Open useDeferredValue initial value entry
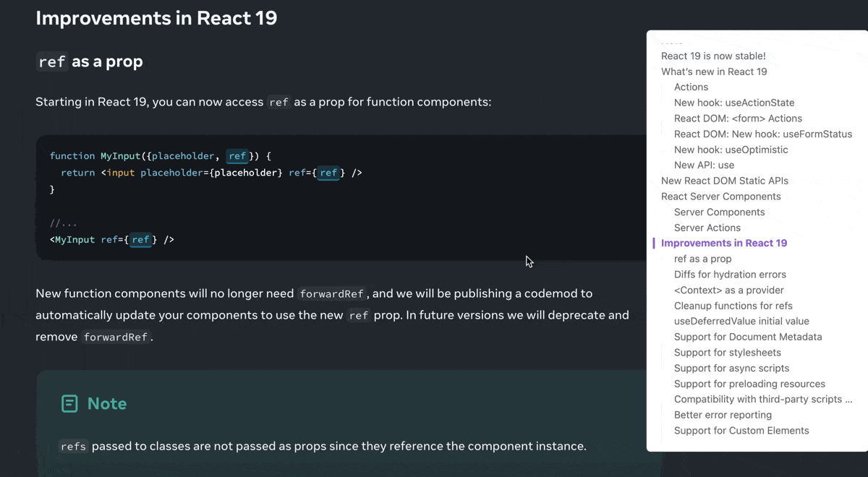This screenshot has width=868, height=477. pos(741,321)
